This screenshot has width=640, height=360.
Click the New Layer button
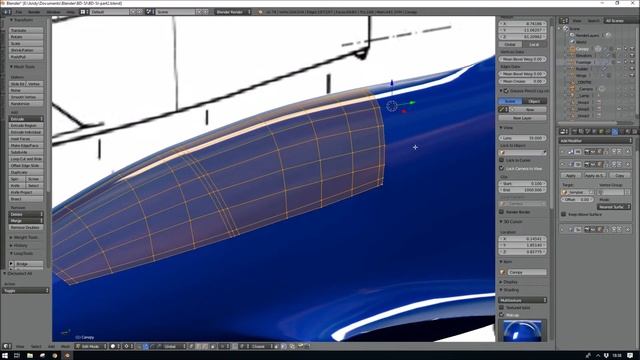click(x=522, y=118)
